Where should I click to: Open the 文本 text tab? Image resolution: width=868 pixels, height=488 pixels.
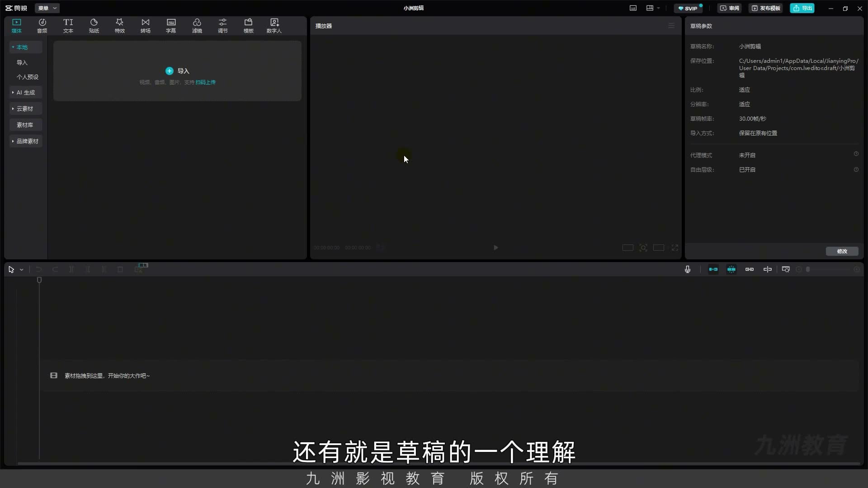pos(68,26)
